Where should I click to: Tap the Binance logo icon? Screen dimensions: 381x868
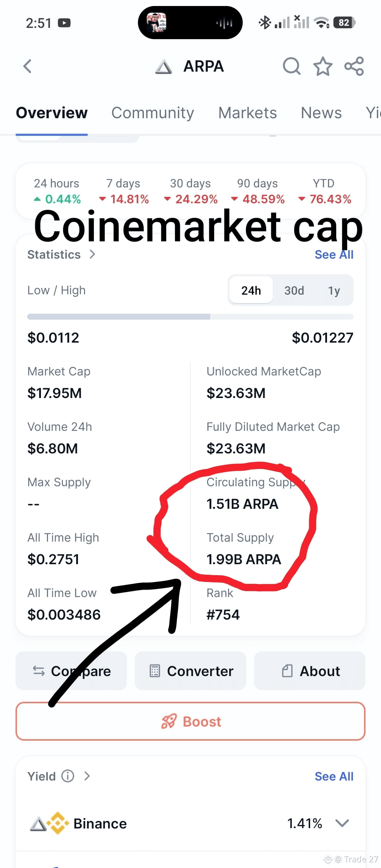pyautogui.click(x=58, y=823)
